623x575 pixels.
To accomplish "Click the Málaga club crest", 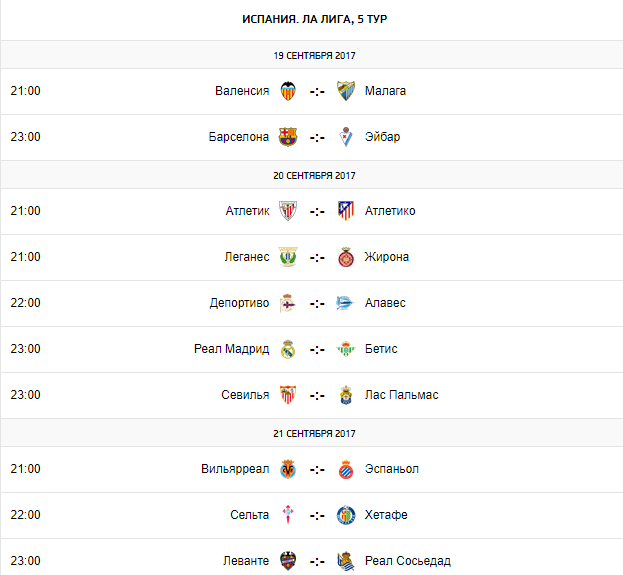I will tap(346, 91).
